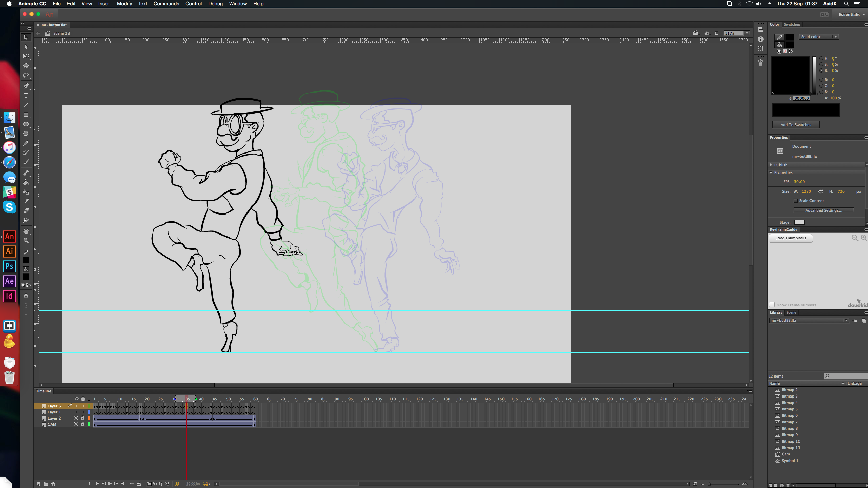
Task: Play the timeline animation
Action: (110, 484)
